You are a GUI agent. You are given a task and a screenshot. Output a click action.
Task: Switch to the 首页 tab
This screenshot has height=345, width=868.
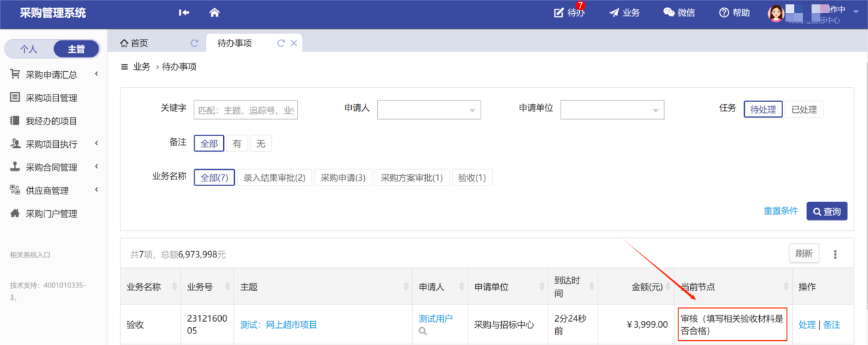point(134,43)
